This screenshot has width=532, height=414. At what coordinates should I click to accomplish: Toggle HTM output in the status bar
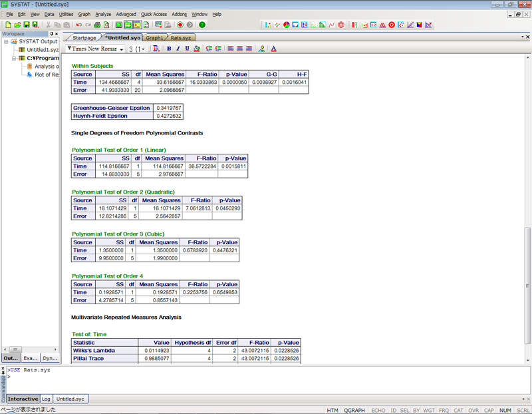click(332, 410)
